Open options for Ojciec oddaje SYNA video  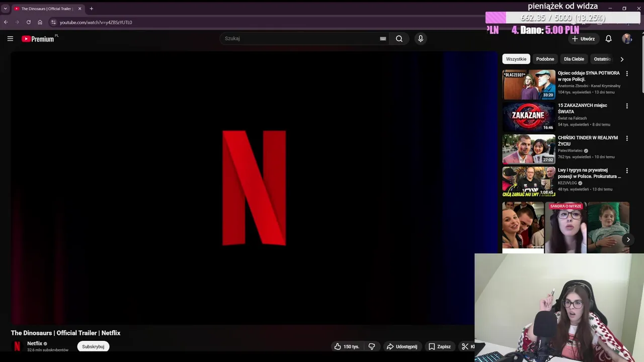pyautogui.click(x=627, y=73)
